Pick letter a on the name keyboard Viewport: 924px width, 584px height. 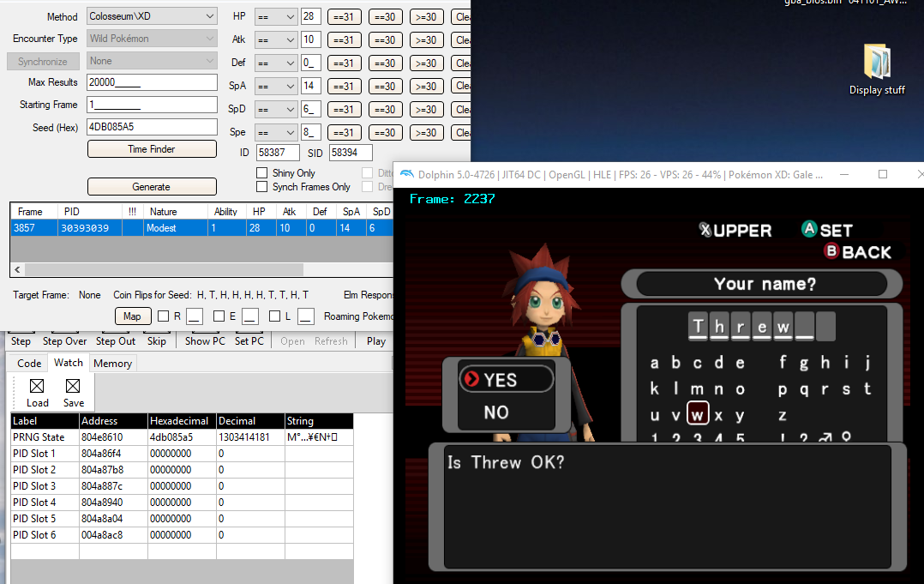coord(654,363)
